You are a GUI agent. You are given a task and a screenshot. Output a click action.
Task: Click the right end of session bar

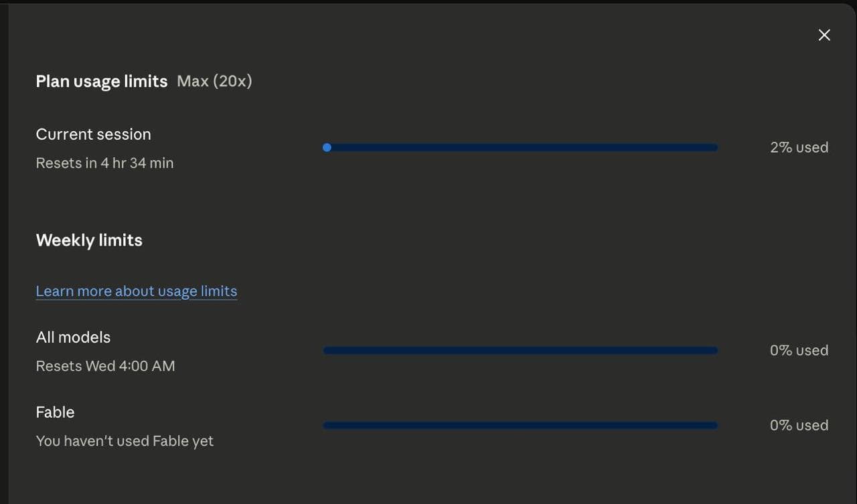point(714,147)
